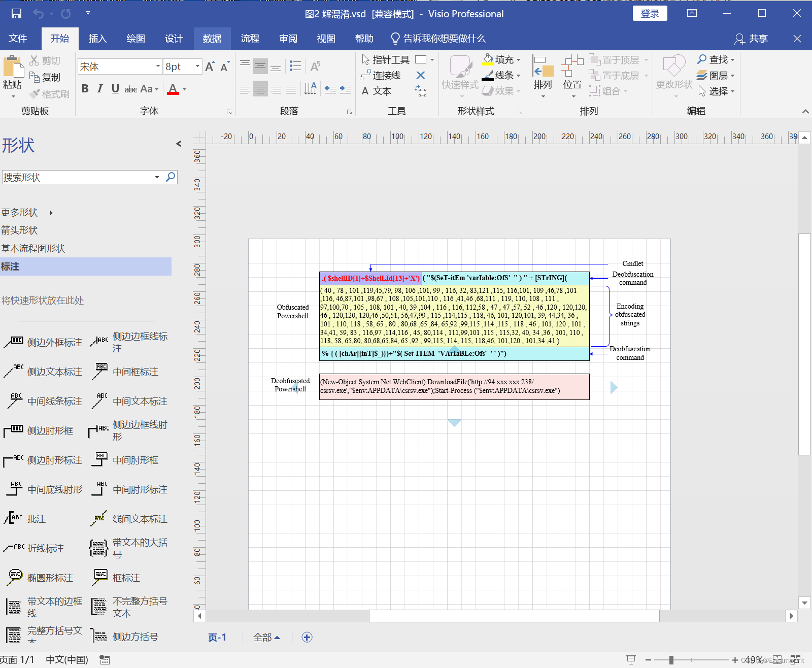Open the font size 8pt dropdown
Image resolution: width=812 pixels, height=668 pixels.
[197, 66]
